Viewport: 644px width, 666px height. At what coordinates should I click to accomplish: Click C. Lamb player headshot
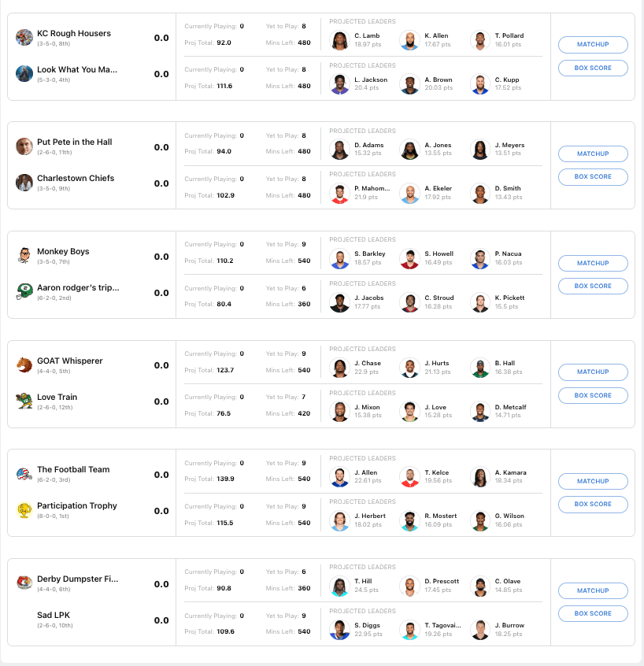(339, 40)
